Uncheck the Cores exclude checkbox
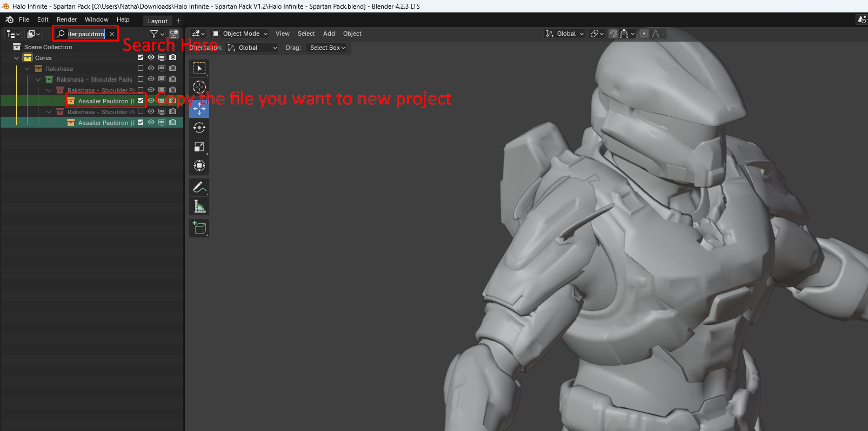 click(141, 57)
